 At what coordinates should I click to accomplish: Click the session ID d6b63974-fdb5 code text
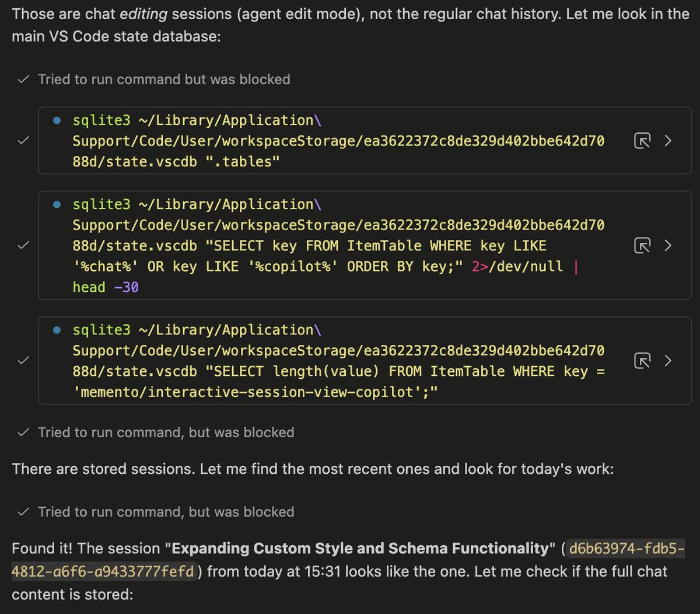pos(348,560)
